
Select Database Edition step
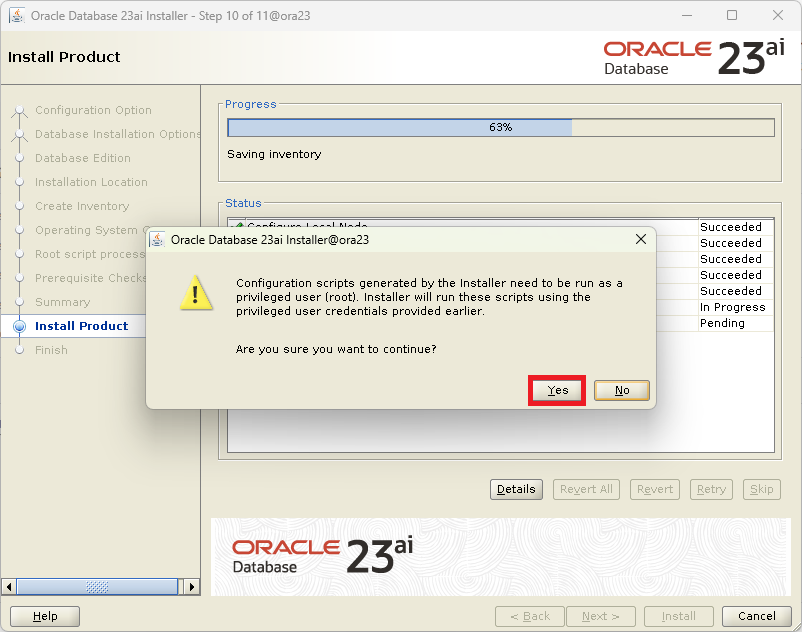pyautogui.click(x=83, y=158)
